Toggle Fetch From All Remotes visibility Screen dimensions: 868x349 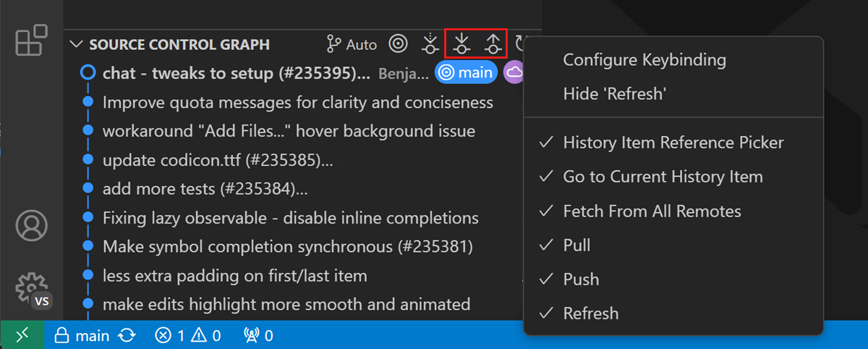652,211
